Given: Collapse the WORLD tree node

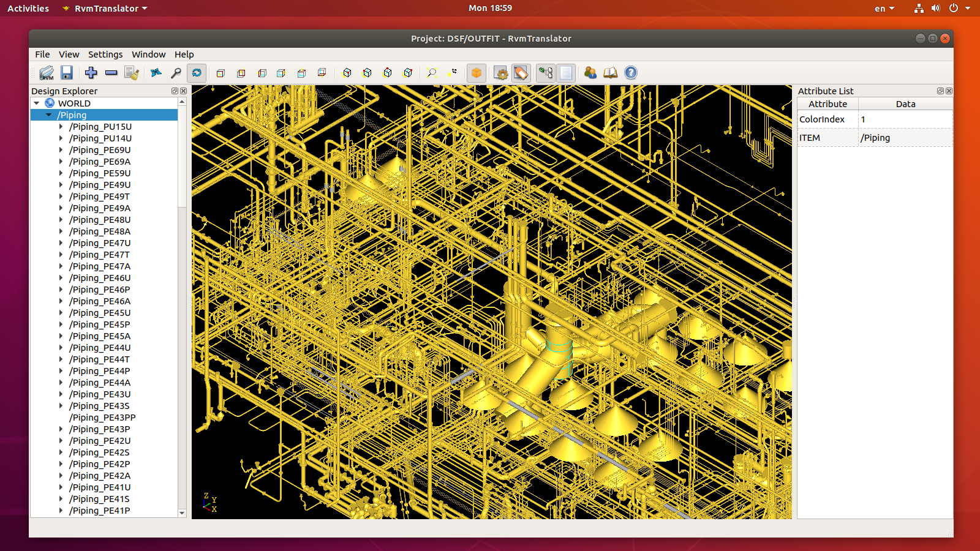Looking at the screenshot, I should [37, 103].
